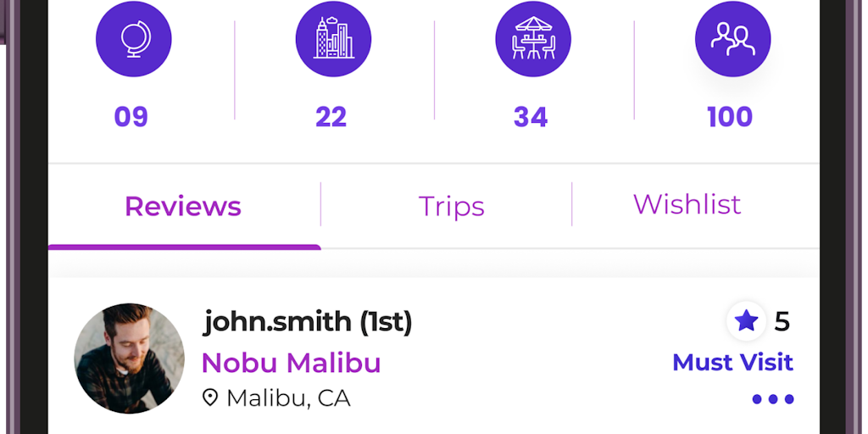Click the friends people icon
The height and width of the screenshot is (434, 868).
tap(732, 39)
